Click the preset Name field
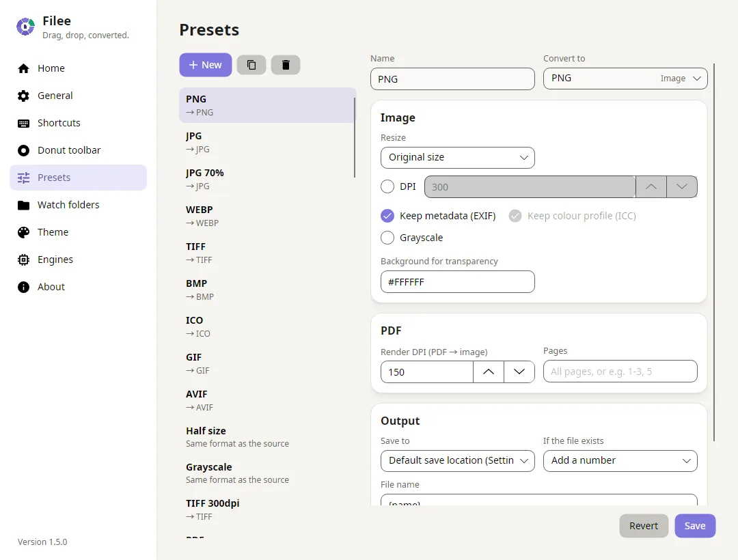 (452, 79)
